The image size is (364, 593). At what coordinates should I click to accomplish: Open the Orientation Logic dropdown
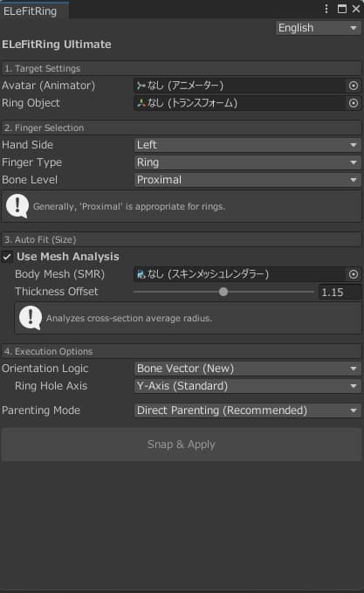(247, 369)
